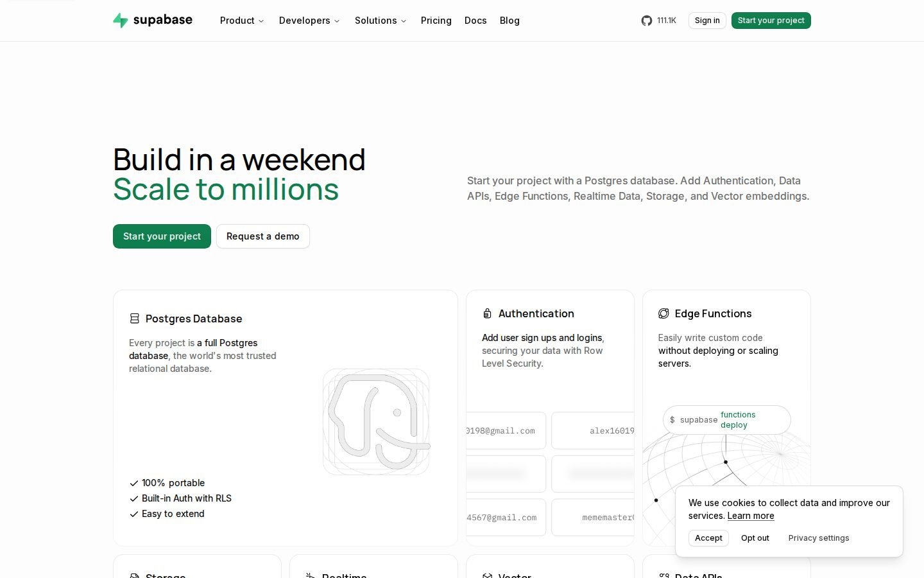Click the Postgres elephant illustration
The width and height of the screenshot is (924, 578).
pyautogui.click(x=376, y=422)
